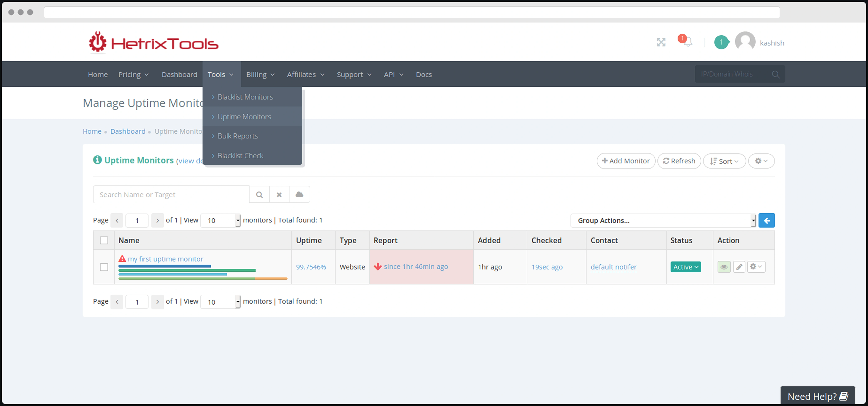The image size is (868, 406).
Task: Click the pencil edit icon in Action column
Action: point(739,267)
